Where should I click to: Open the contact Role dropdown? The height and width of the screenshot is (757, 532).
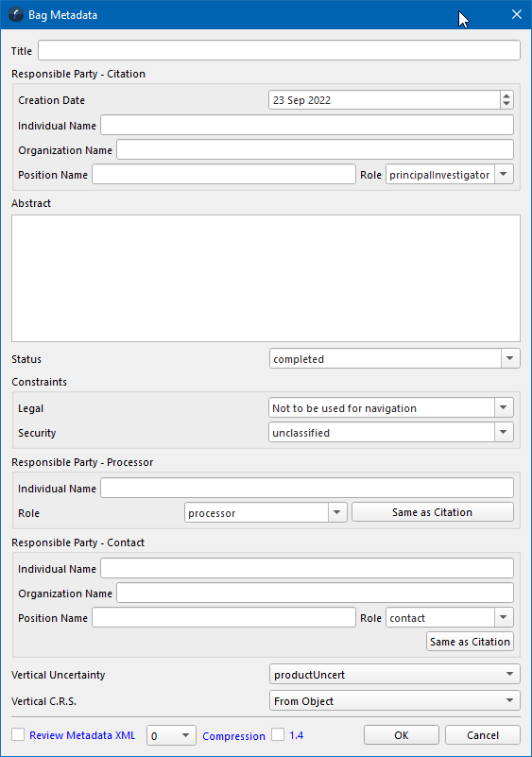pos(504,617)
